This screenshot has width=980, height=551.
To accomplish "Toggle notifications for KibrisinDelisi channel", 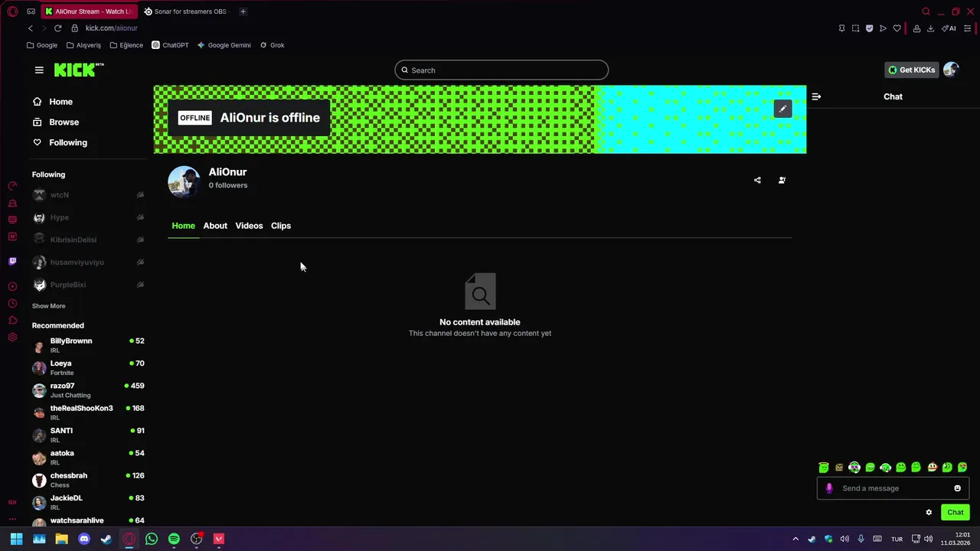I will tap(140, 240).
